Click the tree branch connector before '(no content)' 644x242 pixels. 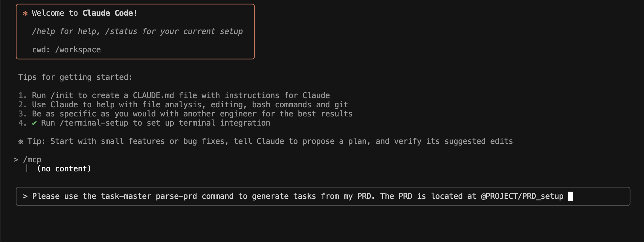(x=28, y=168)
